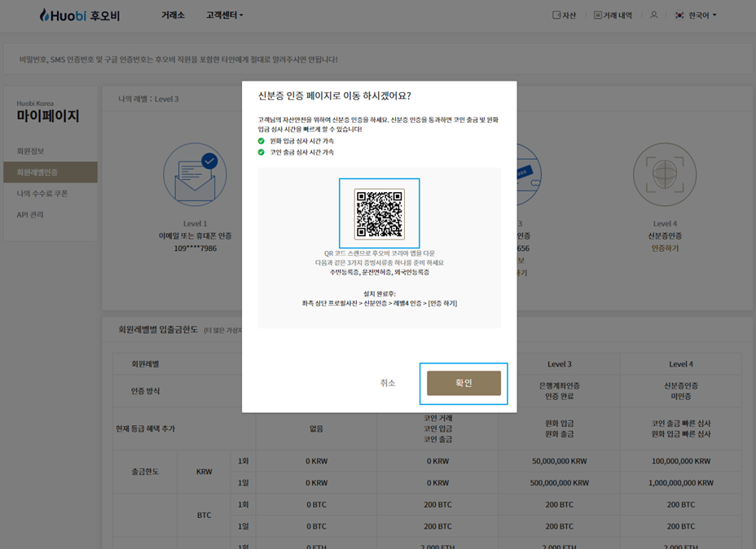Confirm with the 확인 button

[464, 383]
